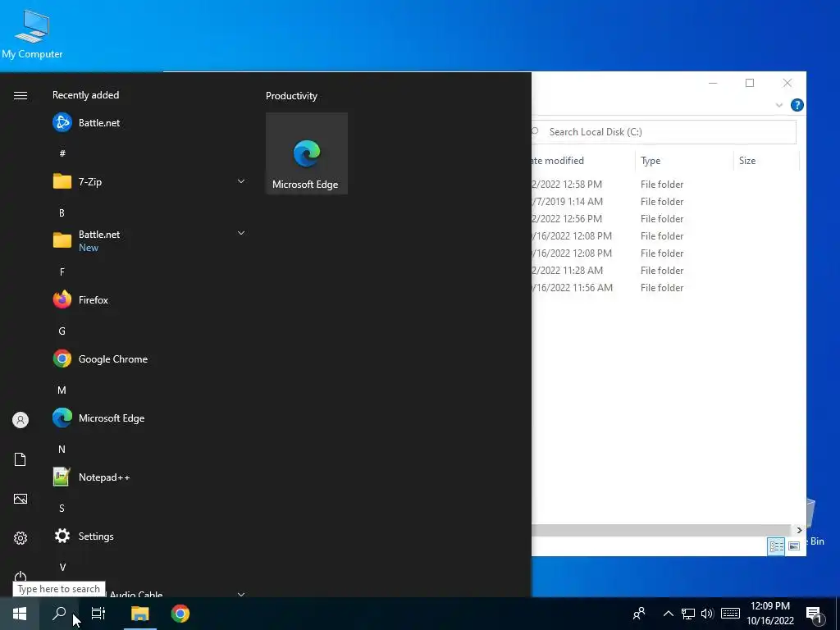This screenshot has width=840, height=630.
Task: Click the letter N section header
Action: tap(62, 449)
